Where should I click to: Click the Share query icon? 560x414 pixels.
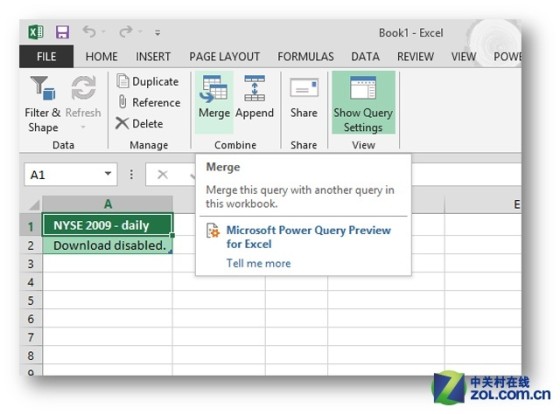coord(304,88)
